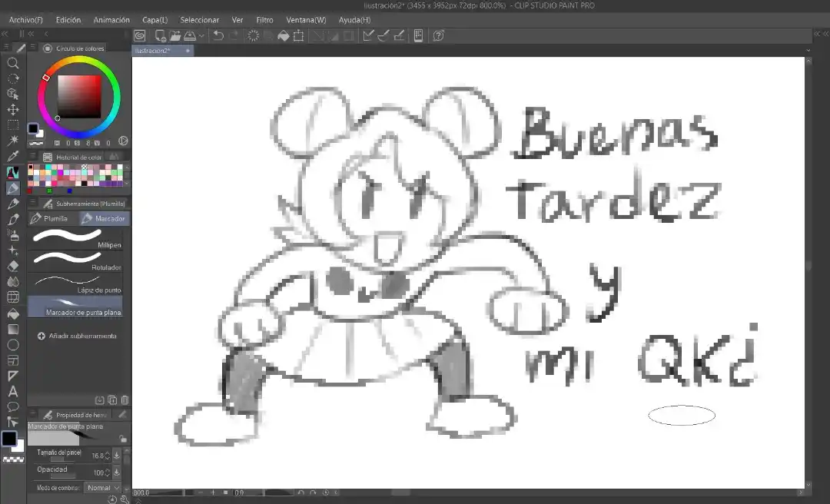Viewport: 830px width, 504px height.
Task: Select the Eraser tool
Action: tap(13, 266)
